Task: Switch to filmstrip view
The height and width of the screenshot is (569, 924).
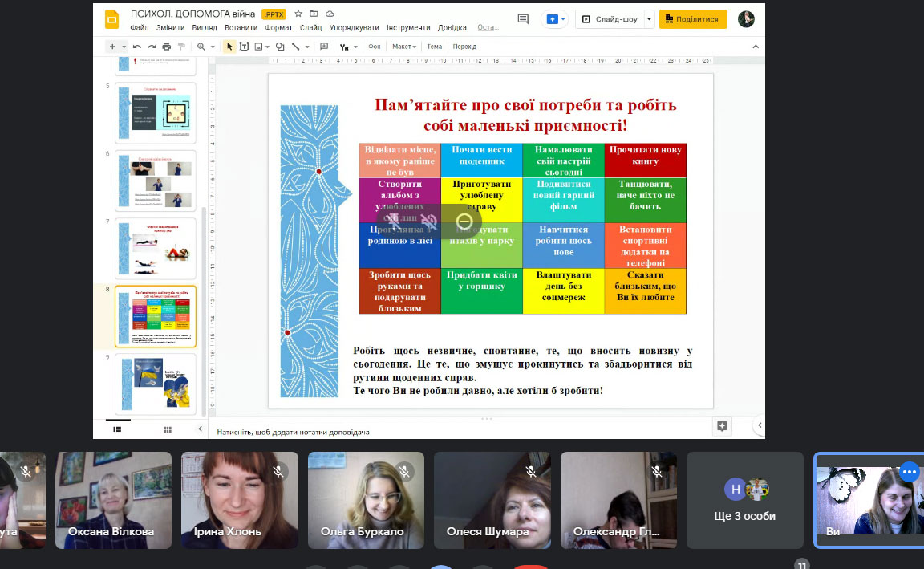Action: (117, 429)
